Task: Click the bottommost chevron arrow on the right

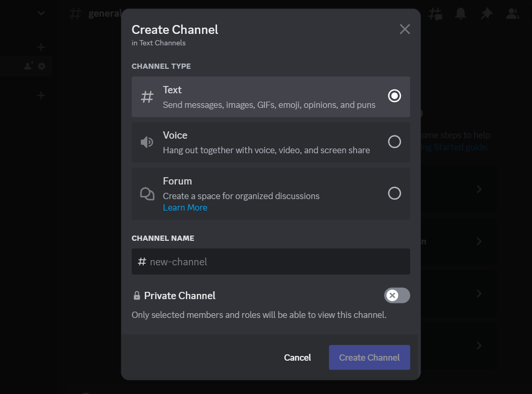Action: tap(479, 346)
